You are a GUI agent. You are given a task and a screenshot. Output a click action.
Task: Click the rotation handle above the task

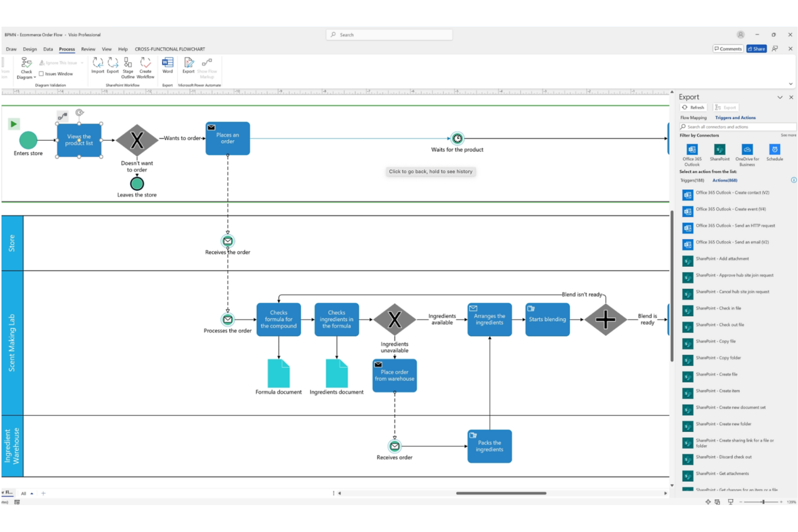coord(79,113)
